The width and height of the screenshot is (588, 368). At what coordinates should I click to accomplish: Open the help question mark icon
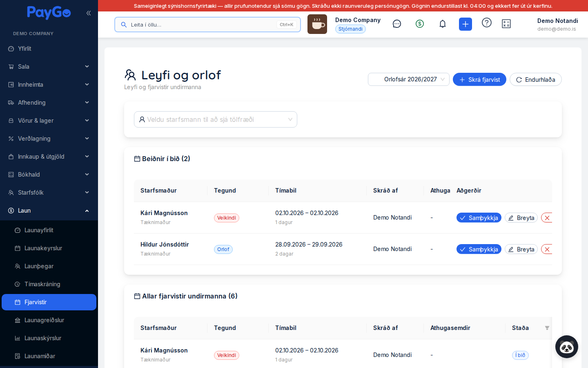(487, 22)
